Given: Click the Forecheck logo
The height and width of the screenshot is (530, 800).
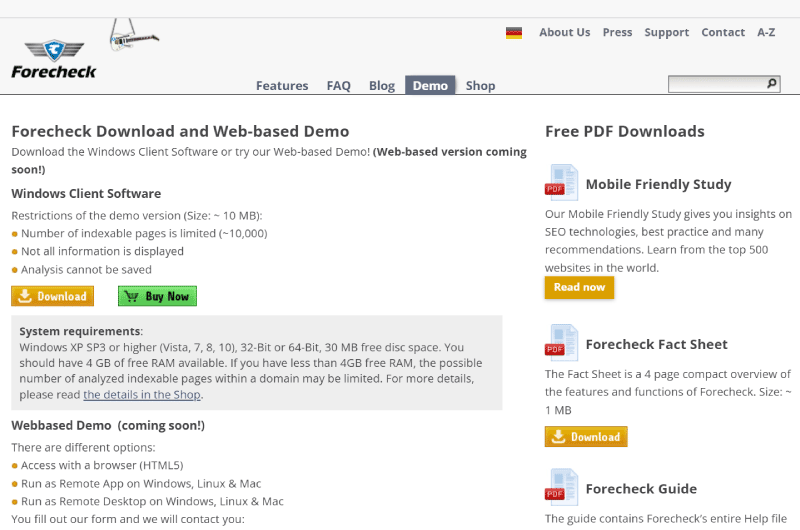Looking at the screenshot, I should (x=54, y=59).
